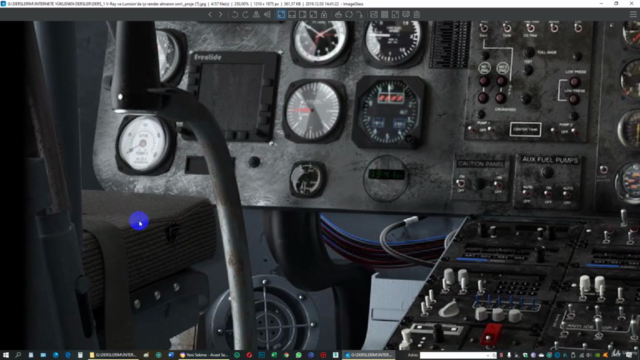The image size is (640, 360).
Task: Switch to Avast browser Yeni Sekme window
Action: (x=204, y=355)
